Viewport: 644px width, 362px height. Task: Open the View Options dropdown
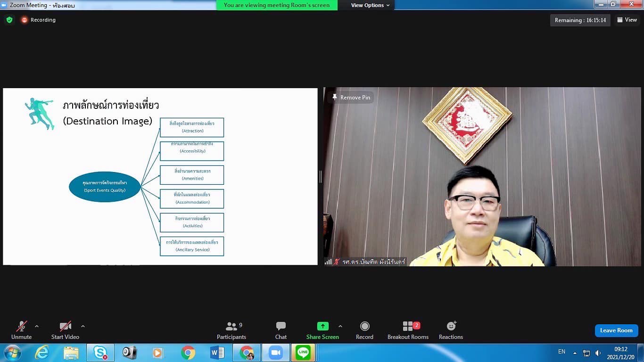coord(370,5)
